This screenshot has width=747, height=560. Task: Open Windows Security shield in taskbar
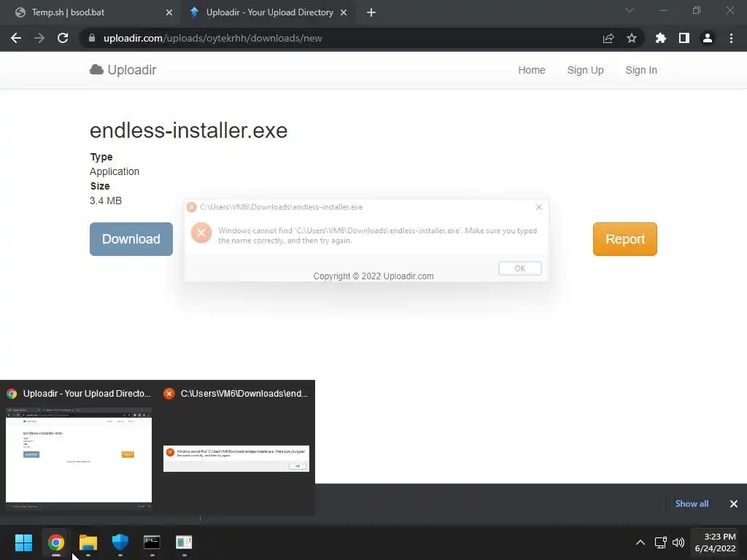coord(120,542)
